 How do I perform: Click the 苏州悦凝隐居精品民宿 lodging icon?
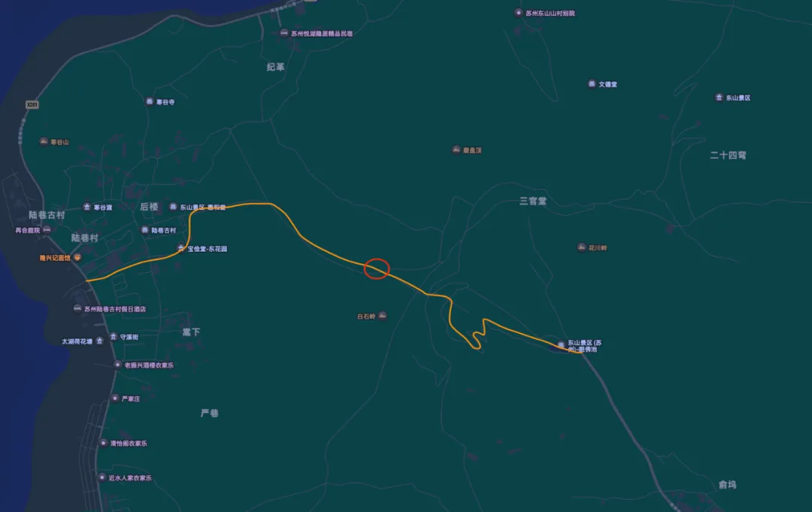[x=283, y=33]
